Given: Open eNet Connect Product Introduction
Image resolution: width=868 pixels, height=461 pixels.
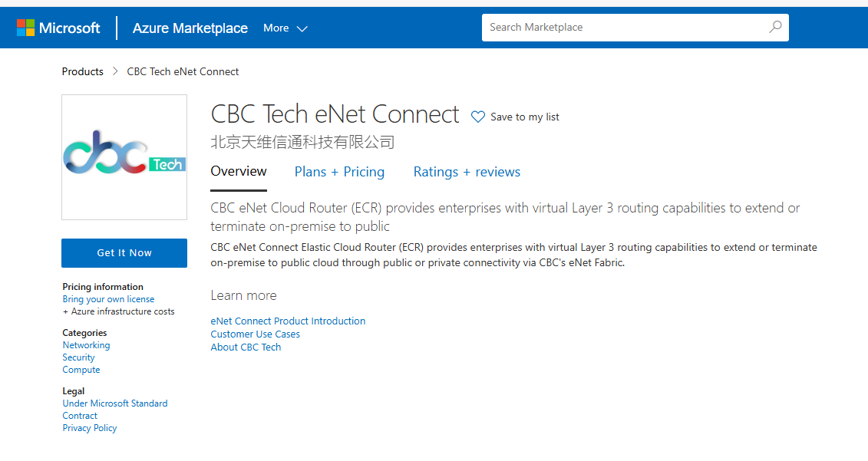Looking at the screenshot, I should [288, 321].
